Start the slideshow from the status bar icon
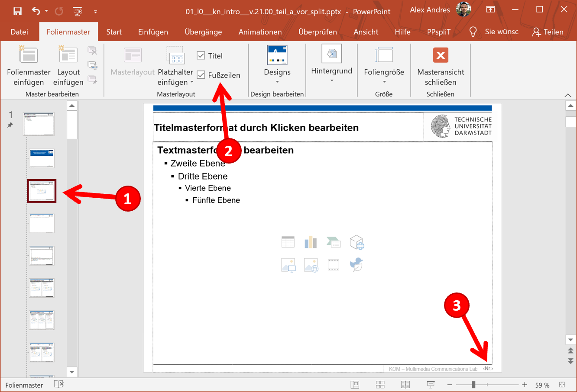Viewport: 577px width, 392px height. [x=430, y=384]
